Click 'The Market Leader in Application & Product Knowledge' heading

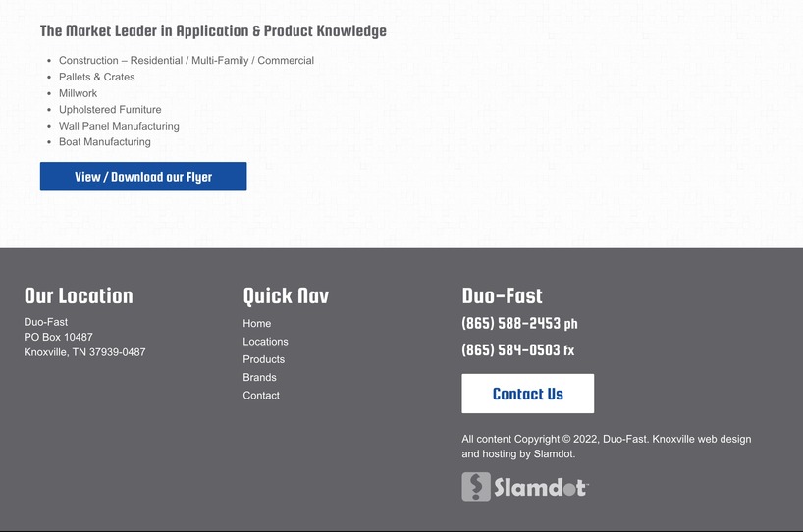pyautogui.click(x=213, y=30)
